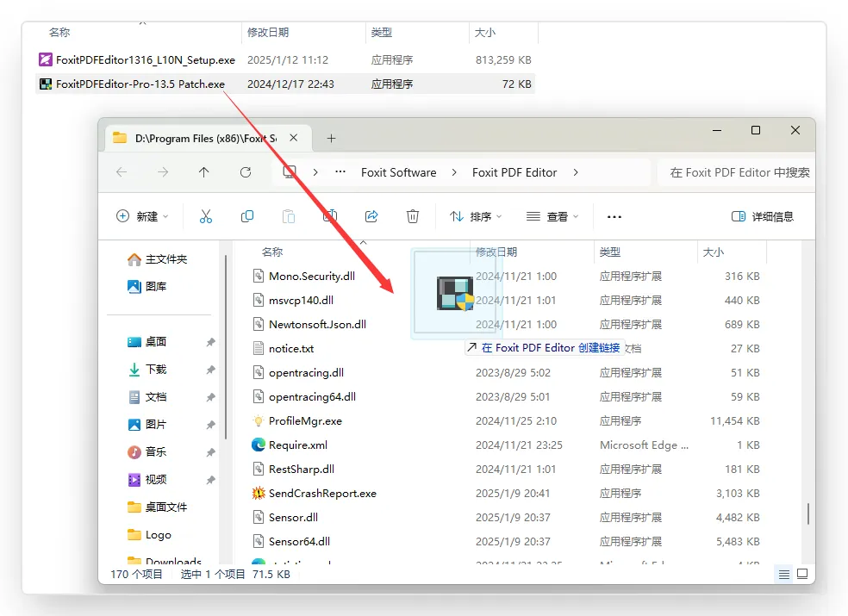The width and height of the screenshot is (848, 616).
Task: Expand chevron after Foxit Software breadcrumb
Action: pyautogui.click(x=454, y=172)
